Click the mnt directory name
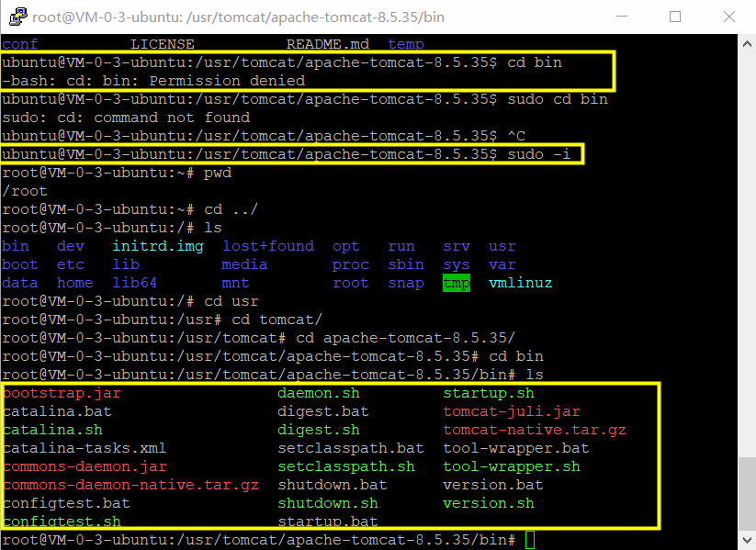The width and height of the screenshot is (756, 550). 236,283
